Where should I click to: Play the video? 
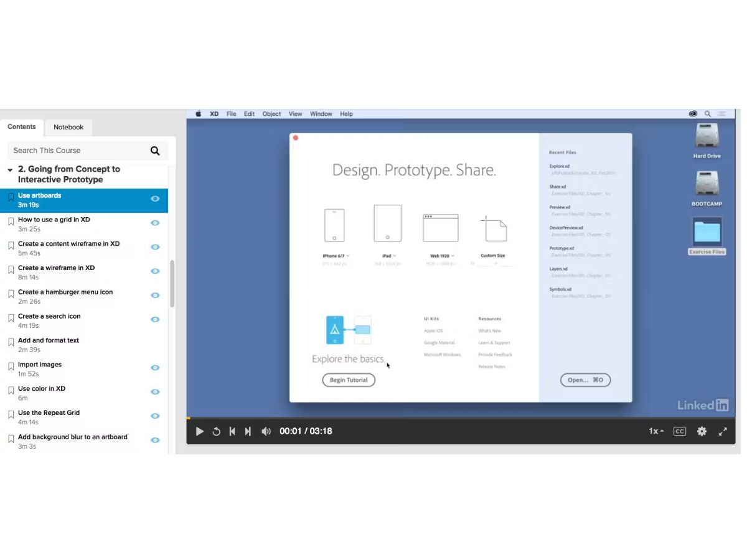[x=200, y=431]
